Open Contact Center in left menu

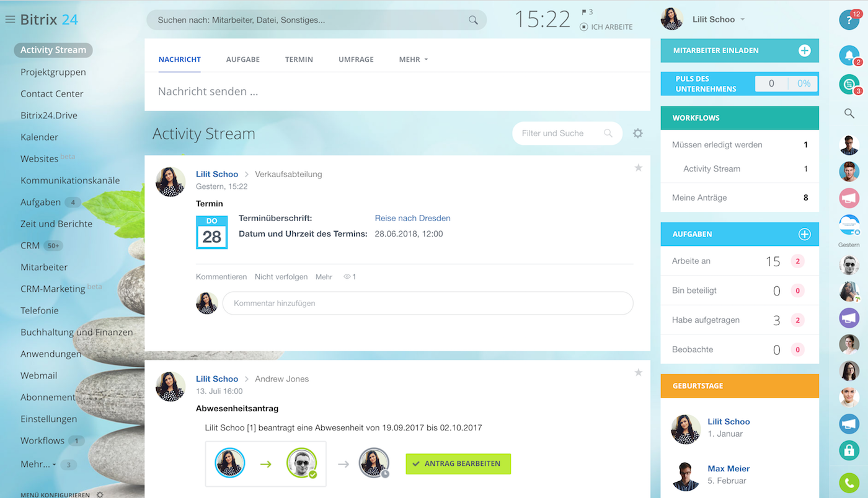[x=52, y=94]
